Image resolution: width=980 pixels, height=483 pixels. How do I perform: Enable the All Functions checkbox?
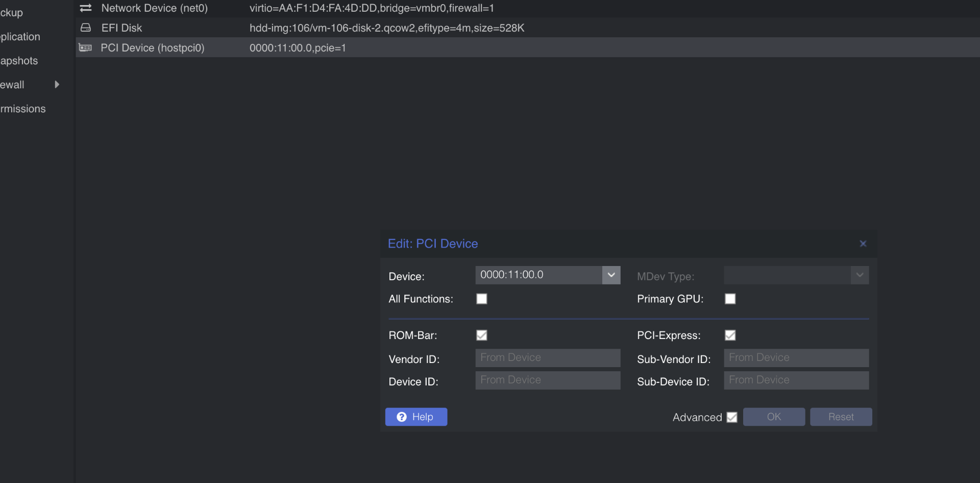click(481, 299)
